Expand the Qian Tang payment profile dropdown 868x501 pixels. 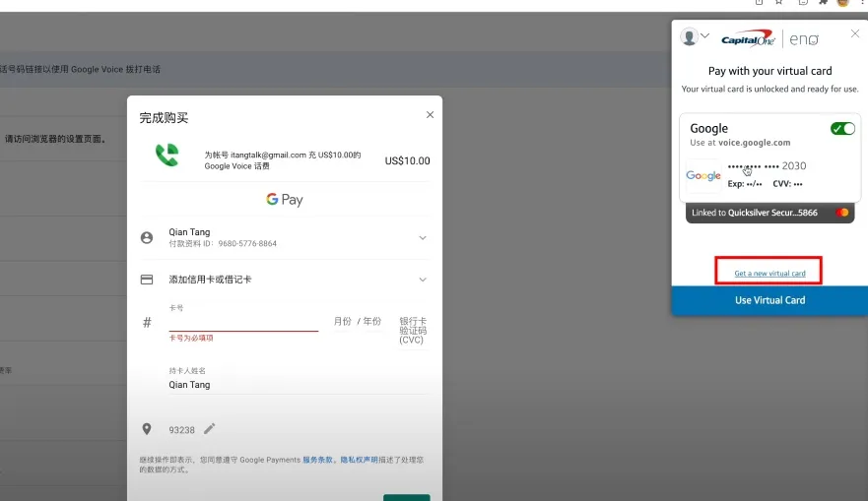pyautogui.click(x=423, y=238)
